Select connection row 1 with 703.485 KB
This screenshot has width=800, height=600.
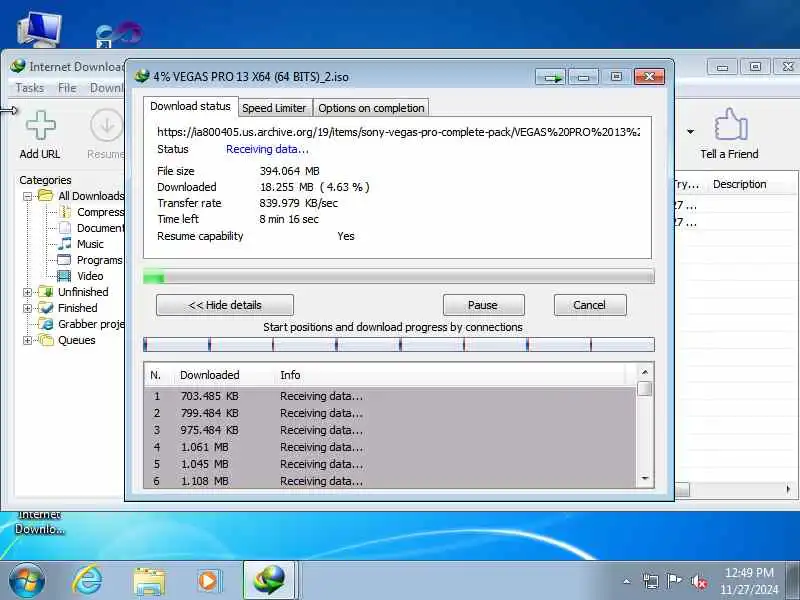390,396
